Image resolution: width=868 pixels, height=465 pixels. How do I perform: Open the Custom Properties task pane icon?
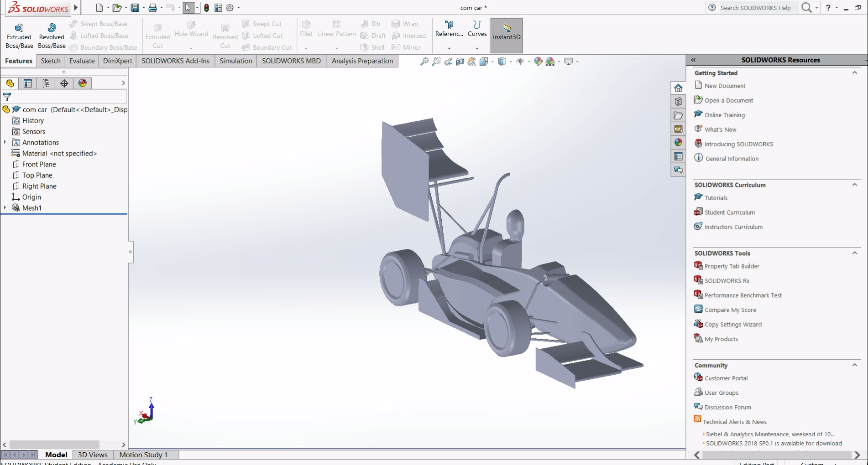tap(678, 156)
